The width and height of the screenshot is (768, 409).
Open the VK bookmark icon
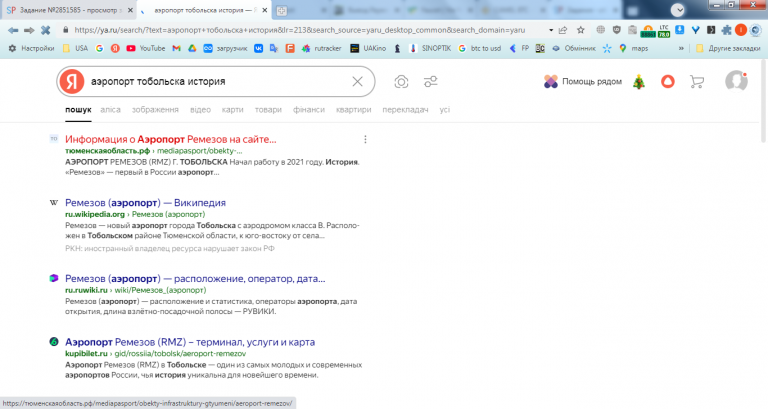tap(258, 48)
